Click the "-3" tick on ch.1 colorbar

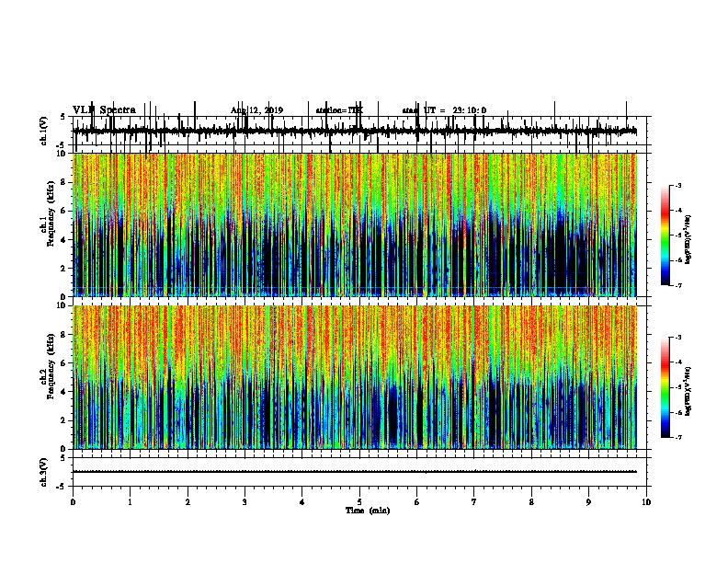point(678,185)
